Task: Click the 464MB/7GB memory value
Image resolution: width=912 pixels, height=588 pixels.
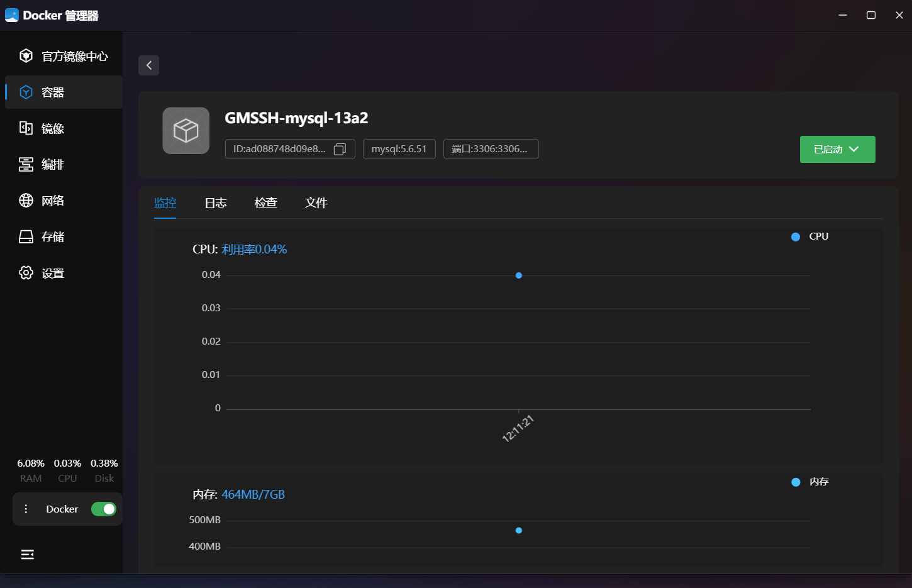Action: [253, 495]
